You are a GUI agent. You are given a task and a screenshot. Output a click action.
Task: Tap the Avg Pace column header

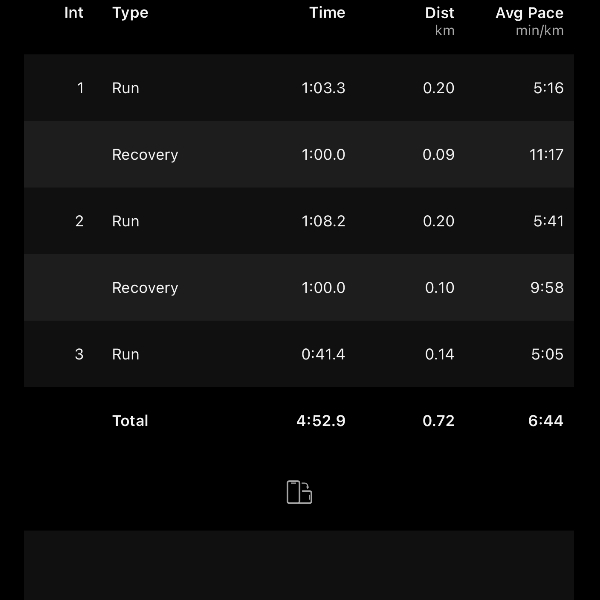click(529, 21)
